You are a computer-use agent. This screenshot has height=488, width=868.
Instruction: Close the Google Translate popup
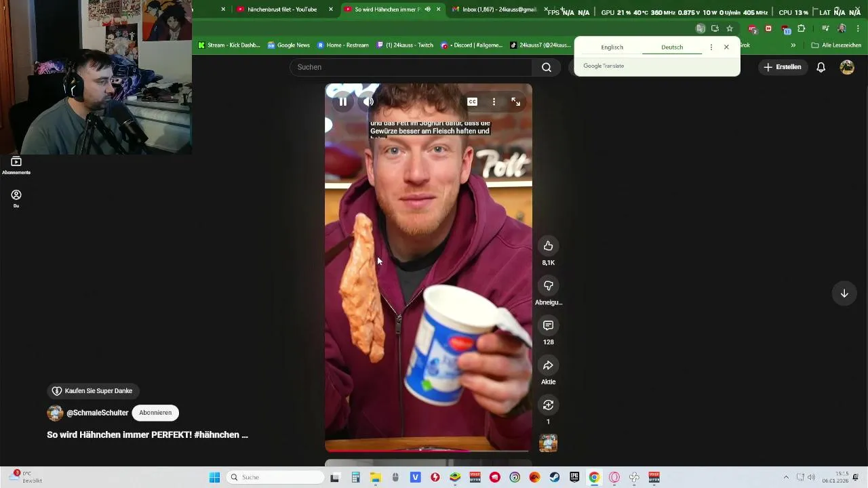click(726, 47)
